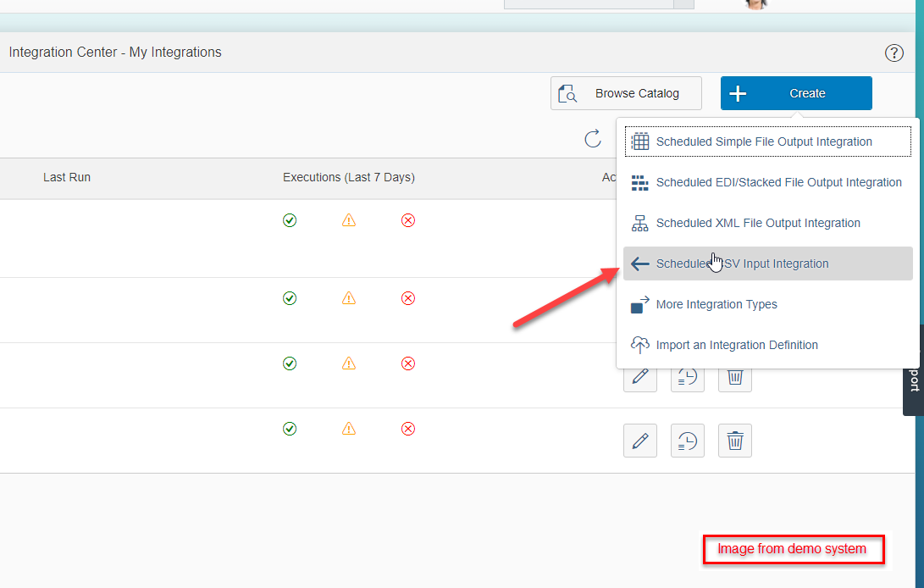Click the help question mark icon
Image resolution: width=924 pixels, height=588 pixels.
pos(894,53)
